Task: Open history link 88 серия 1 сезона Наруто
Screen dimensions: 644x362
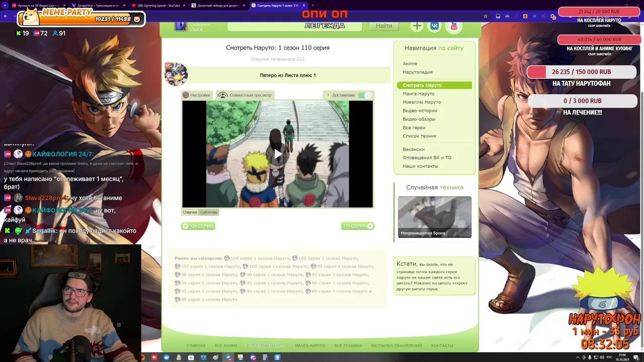Action: point(206,300)
